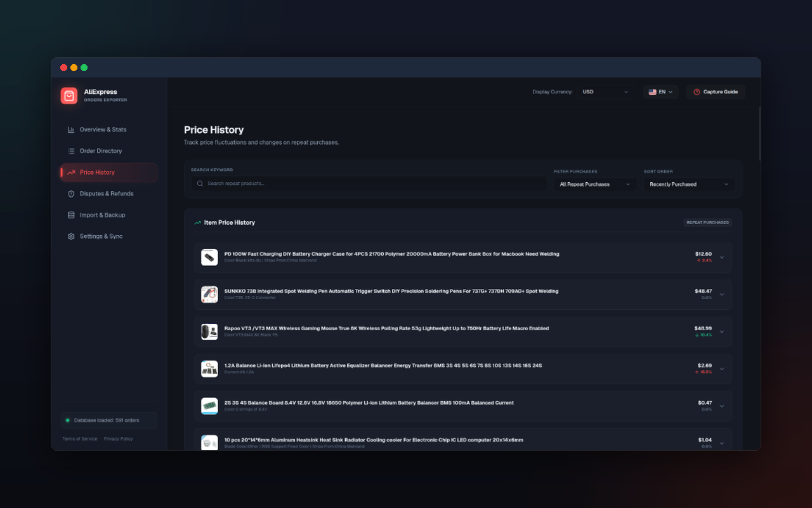The width and height of the screenshot is (812, 508).
Task: Open the Aluminum Heatsink product thumbnail
Action: [209, 443]
